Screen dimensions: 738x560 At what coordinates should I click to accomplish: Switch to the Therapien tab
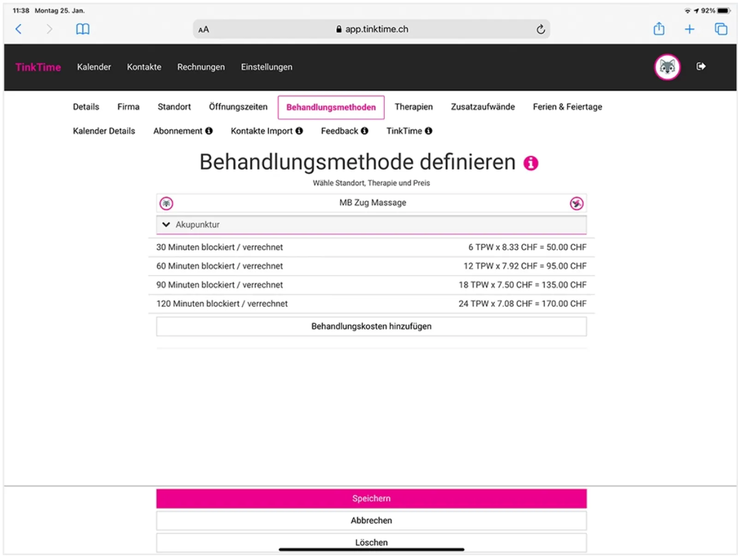[x=413, y=107]
